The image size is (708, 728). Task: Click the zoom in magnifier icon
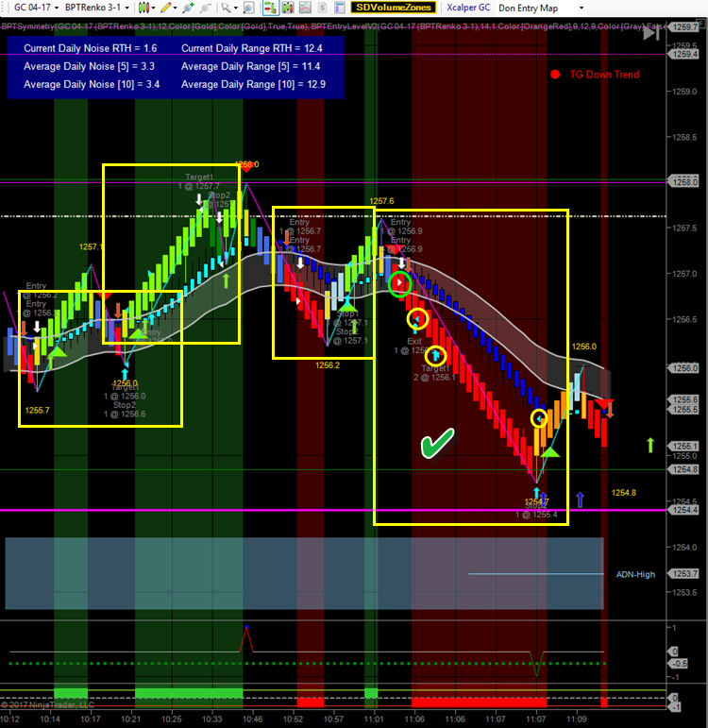tap(188, 8)
